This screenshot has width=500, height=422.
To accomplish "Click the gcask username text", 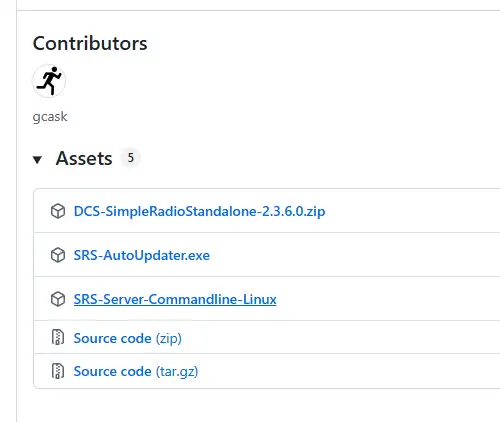I will [x=50, y=117].
